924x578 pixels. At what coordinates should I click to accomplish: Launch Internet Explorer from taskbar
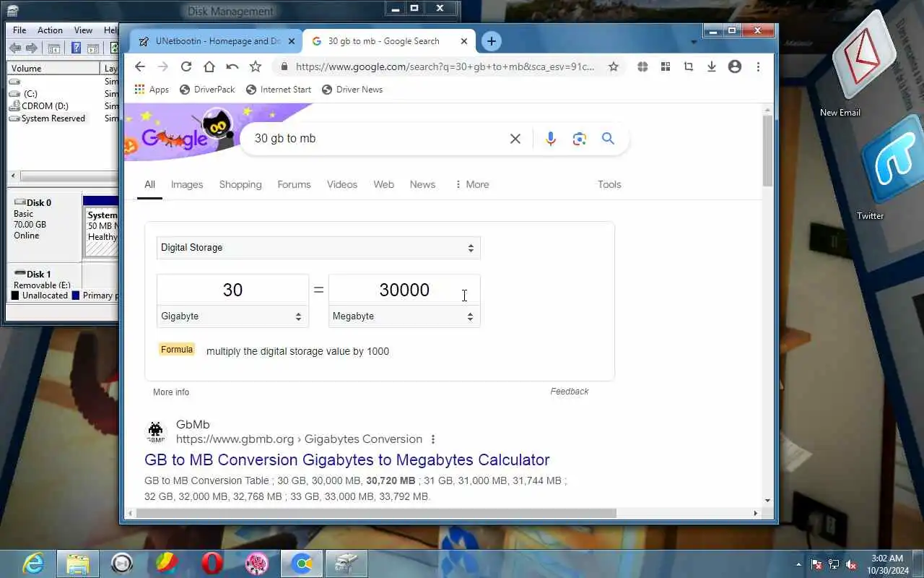point(33,564)
